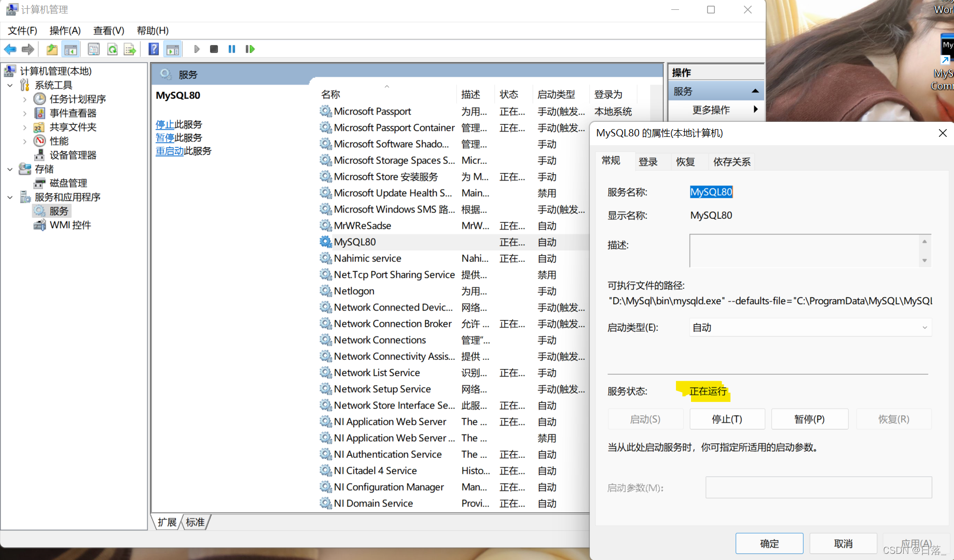The width and height of the screenshot is (954, 560).
Task: Toggle Show/Hide Console Tree icon
Action: tap(71, 49)
